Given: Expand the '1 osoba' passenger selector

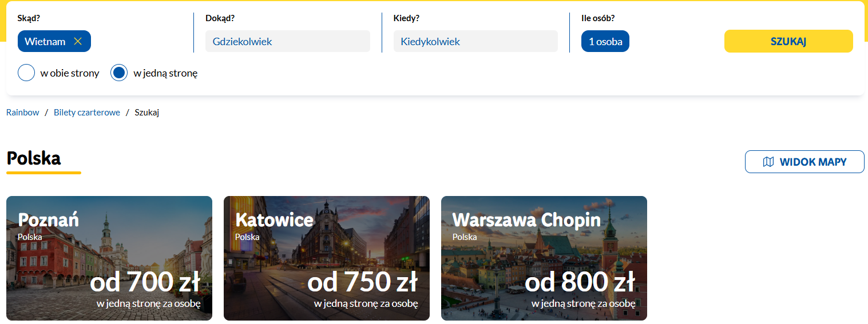Looking at the screenshot, I should [605, 41].
